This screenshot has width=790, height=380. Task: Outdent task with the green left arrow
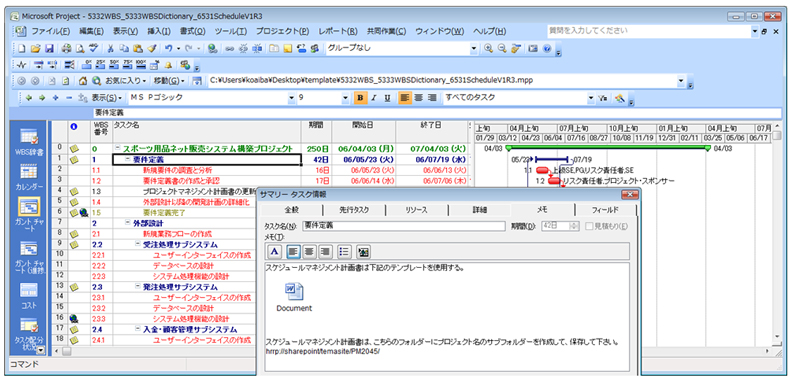29,98
